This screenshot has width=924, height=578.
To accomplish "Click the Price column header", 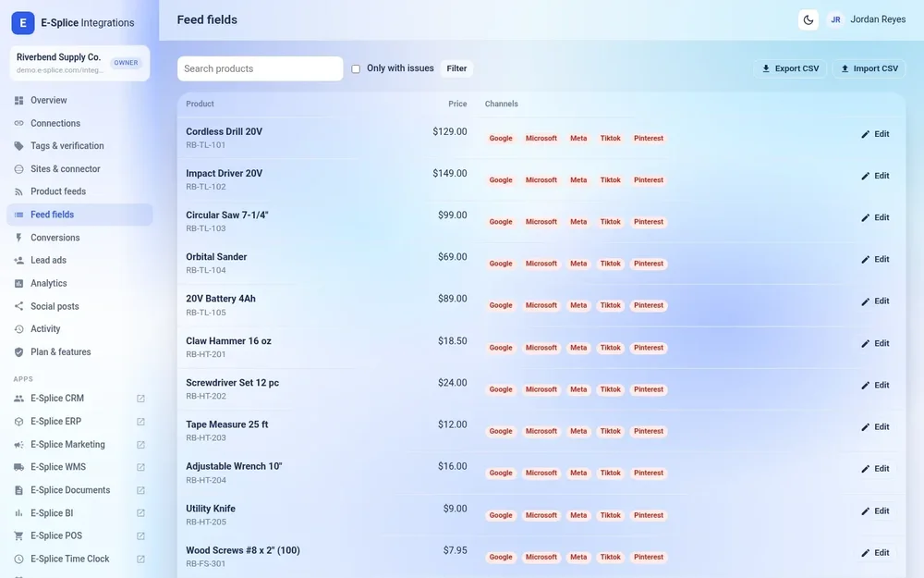I will [x=457, y=104].
